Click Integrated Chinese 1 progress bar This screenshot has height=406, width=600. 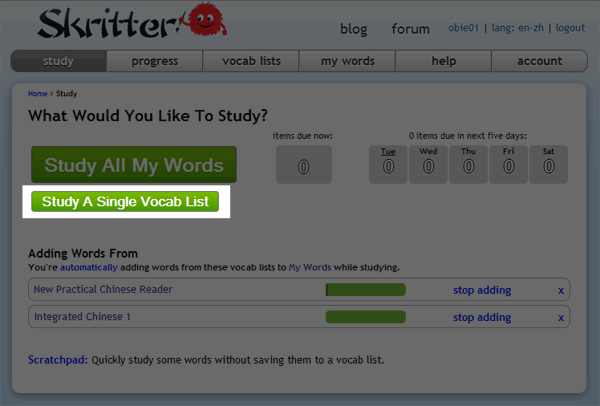coord(365,318)
